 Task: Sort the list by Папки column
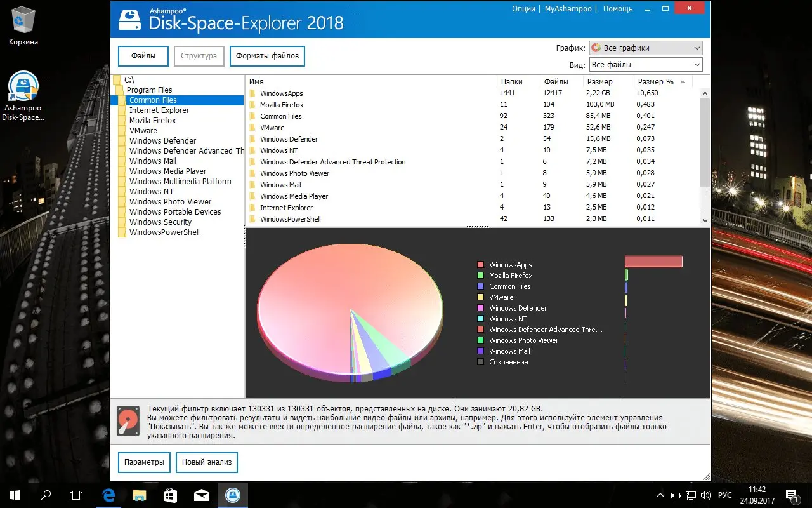click(x=518, y=82)
